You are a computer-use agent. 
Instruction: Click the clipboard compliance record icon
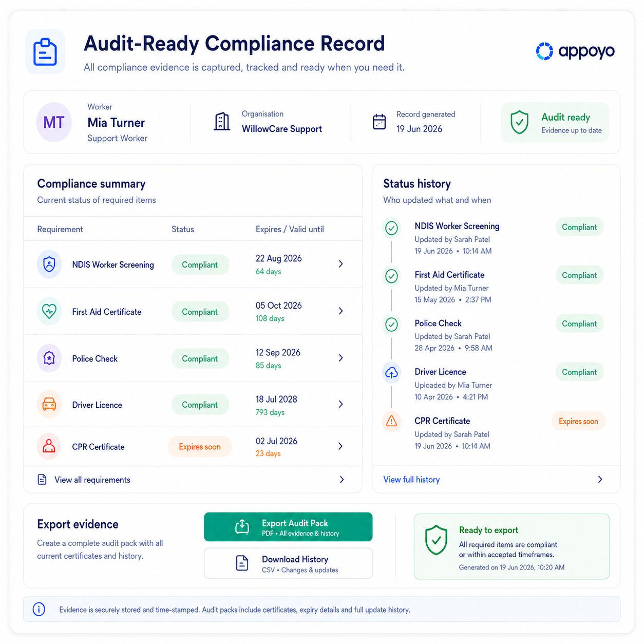pyautogui.click(x=45, y=52)
